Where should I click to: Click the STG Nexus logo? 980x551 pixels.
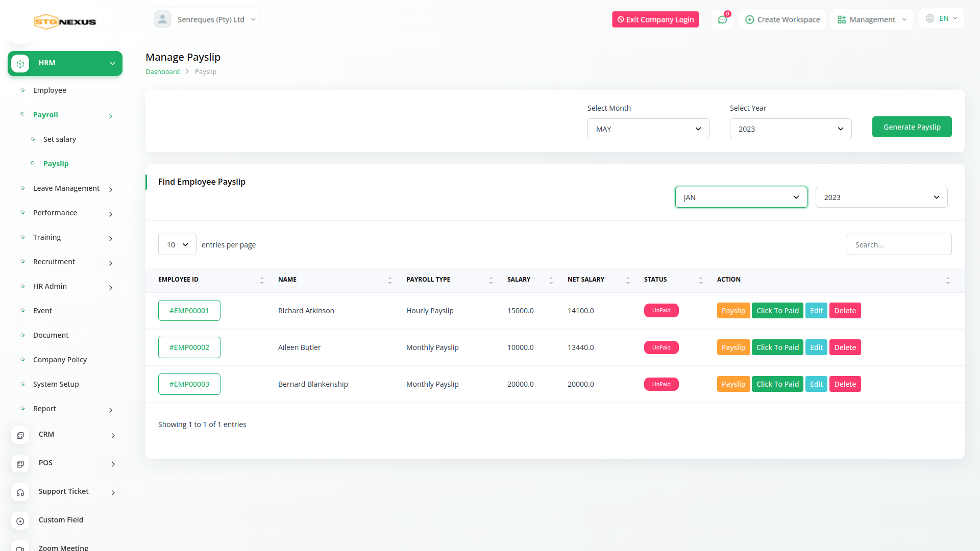[65, 21]
